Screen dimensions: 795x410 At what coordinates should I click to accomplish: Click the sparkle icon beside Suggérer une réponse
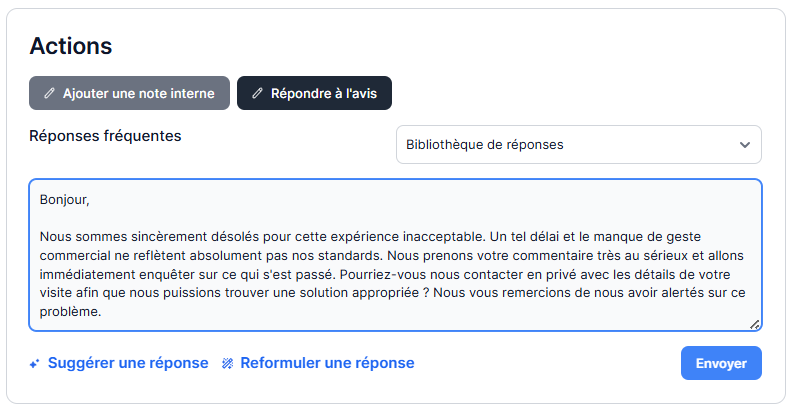point(35,364)
